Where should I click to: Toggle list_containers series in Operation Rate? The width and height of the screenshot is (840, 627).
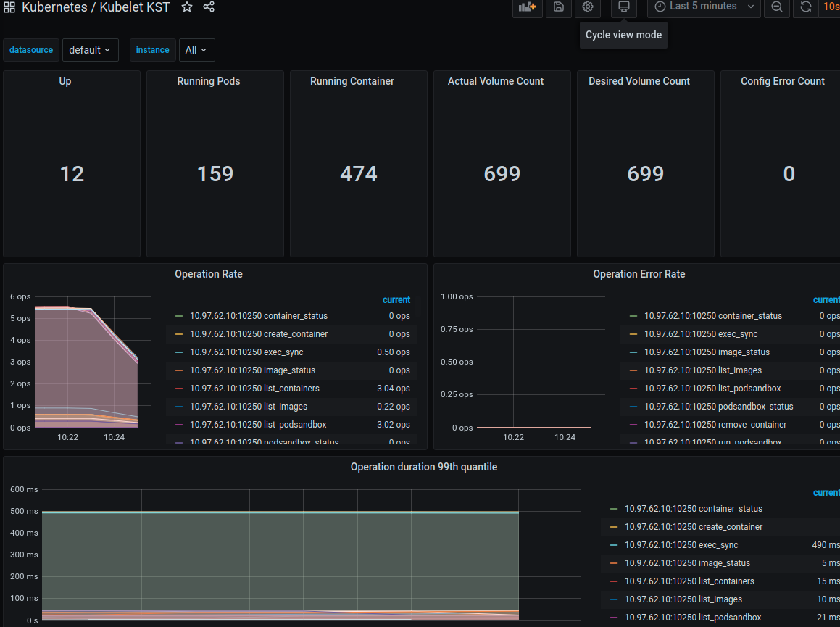[x=254, y=389]
